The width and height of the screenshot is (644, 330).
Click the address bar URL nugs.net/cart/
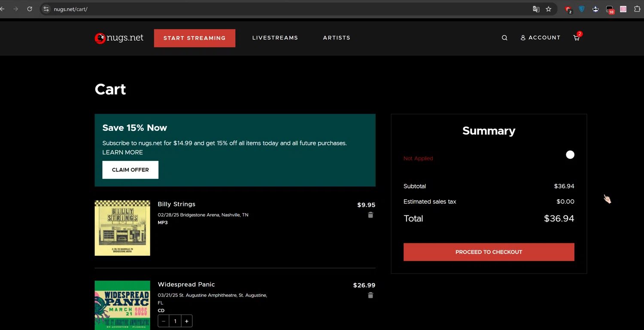click(x=71, y=9)
